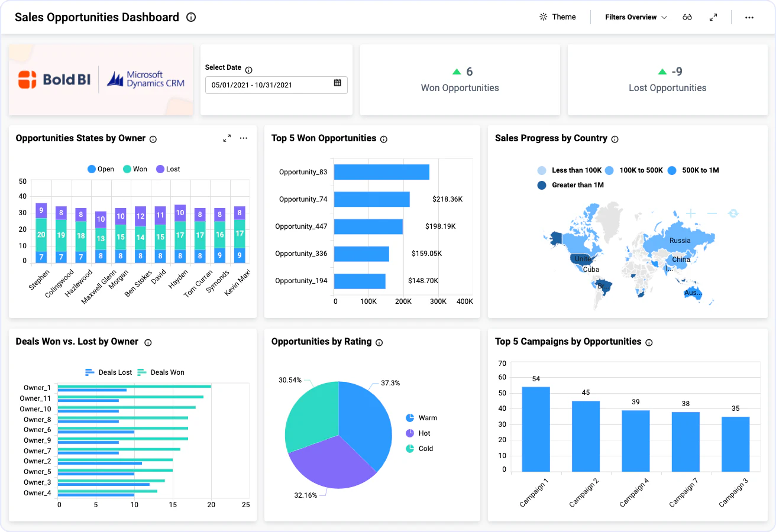Click the glasses view-mode icon
The height and width of the screenshot is (532, 776).
click(687, 17)
